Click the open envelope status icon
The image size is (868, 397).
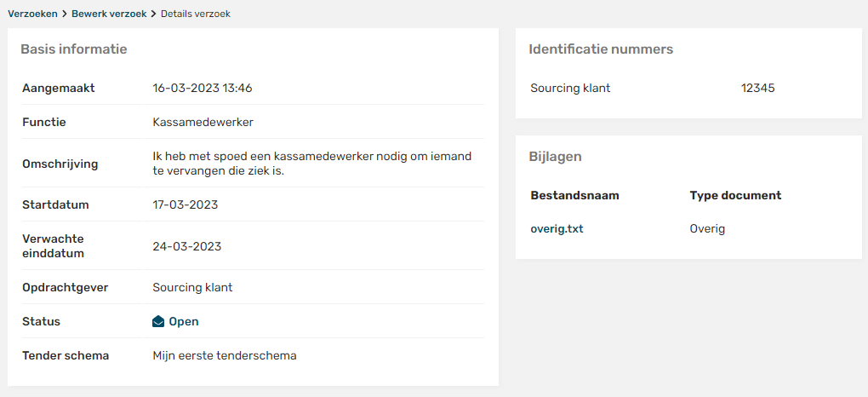(158, 322)
